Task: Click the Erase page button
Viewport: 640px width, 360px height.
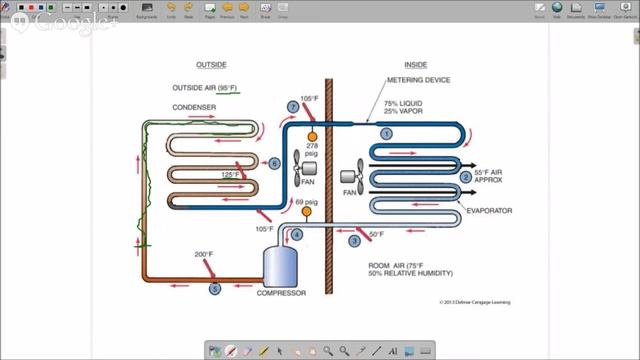Action: click(x=265, y=10)
